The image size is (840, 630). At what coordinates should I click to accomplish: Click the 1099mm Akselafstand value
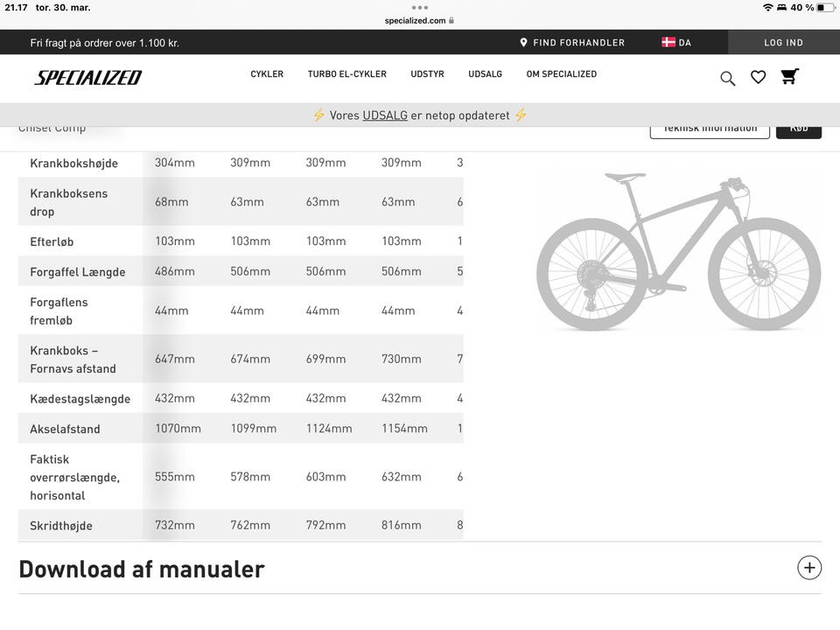tap(254, 429)
